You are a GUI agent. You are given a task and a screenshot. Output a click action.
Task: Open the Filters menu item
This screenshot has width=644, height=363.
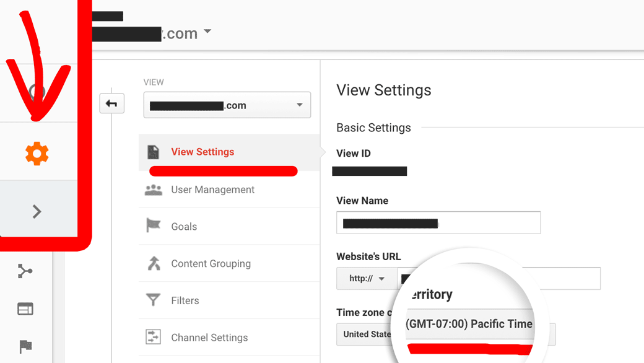(x=229, y=300)
